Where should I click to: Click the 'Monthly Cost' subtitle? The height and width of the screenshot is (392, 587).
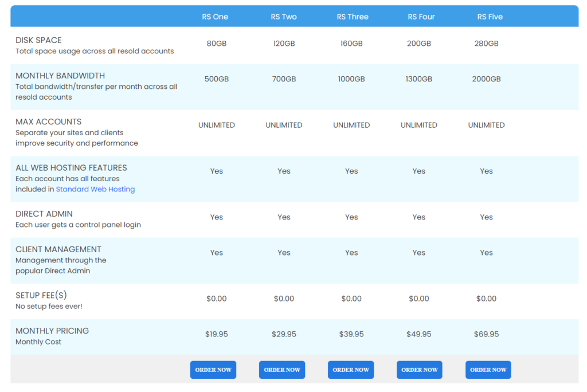[38, 342]
